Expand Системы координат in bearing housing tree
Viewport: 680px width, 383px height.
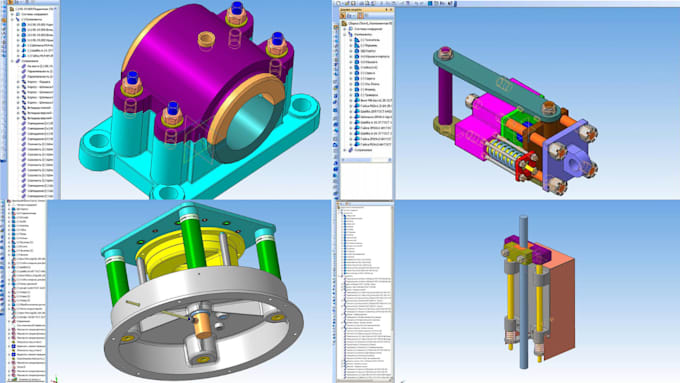(12, 14)
